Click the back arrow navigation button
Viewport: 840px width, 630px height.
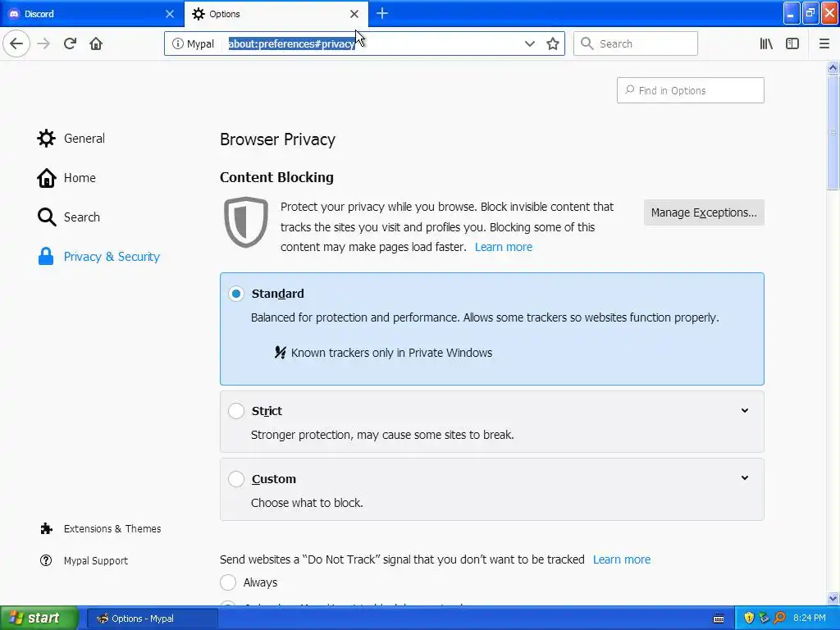pyautogui.click(x=16, y=43)
